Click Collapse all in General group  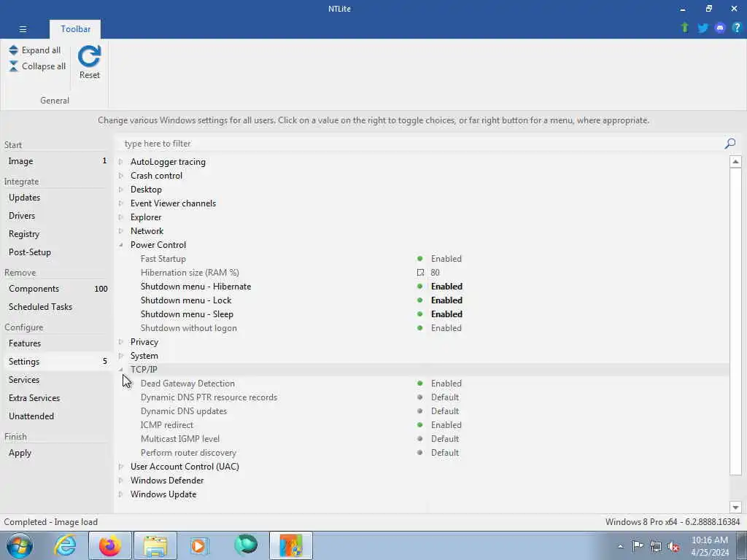[37, 66]
